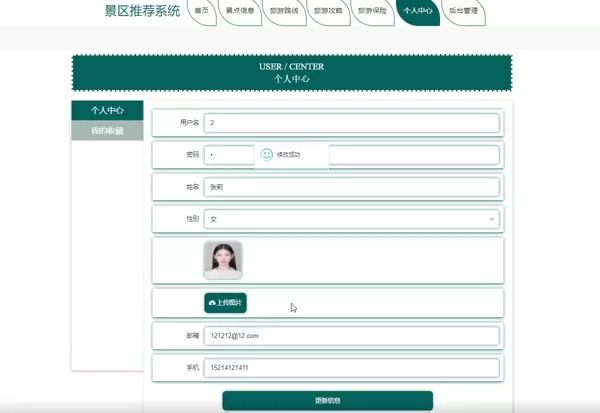Select the active 个人中心 navigation tab
Screen dimensions: 600x413
pos(418,12)
